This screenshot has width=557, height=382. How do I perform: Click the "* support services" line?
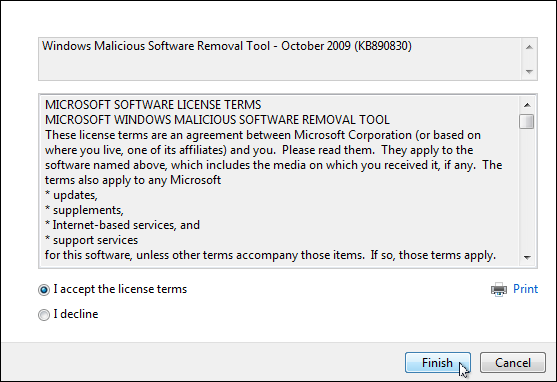91,240
